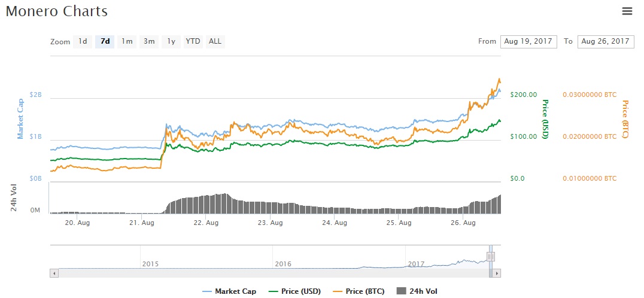The image size is (644, 298).
Task: Click the 20. Aug axis label
Action: coord(77,223)
